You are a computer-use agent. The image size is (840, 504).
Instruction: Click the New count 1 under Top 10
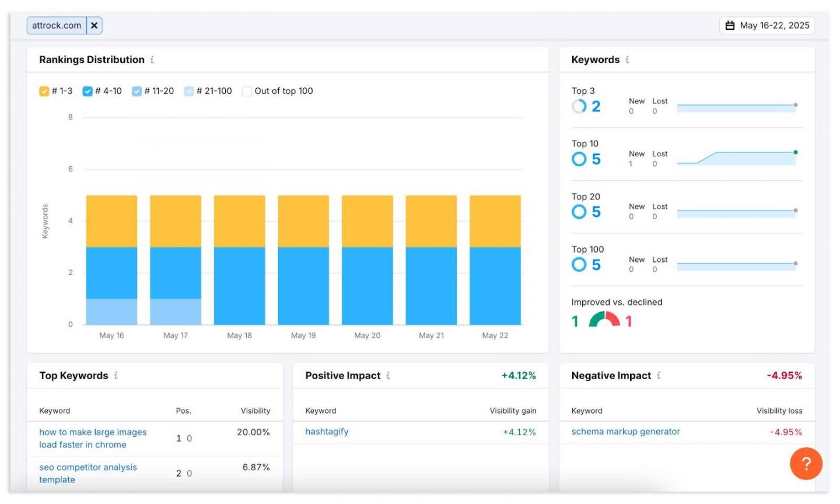[631, 164]
